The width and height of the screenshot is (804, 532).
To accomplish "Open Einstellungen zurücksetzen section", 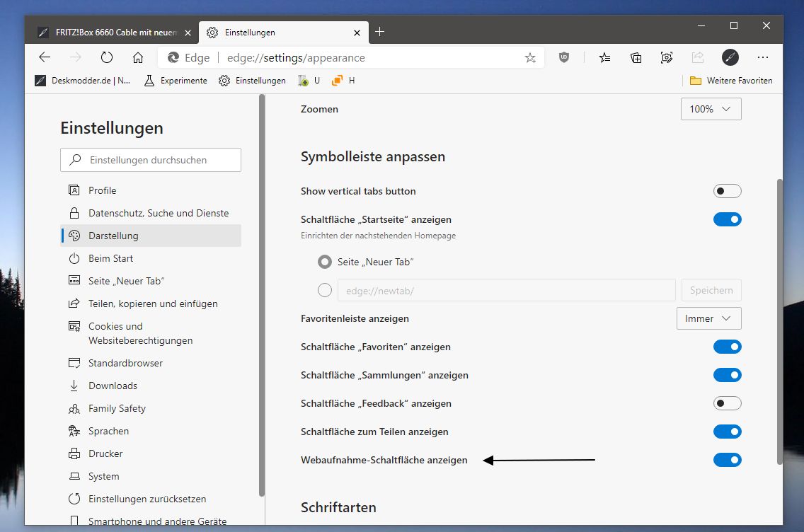I will tap(151, 499).
